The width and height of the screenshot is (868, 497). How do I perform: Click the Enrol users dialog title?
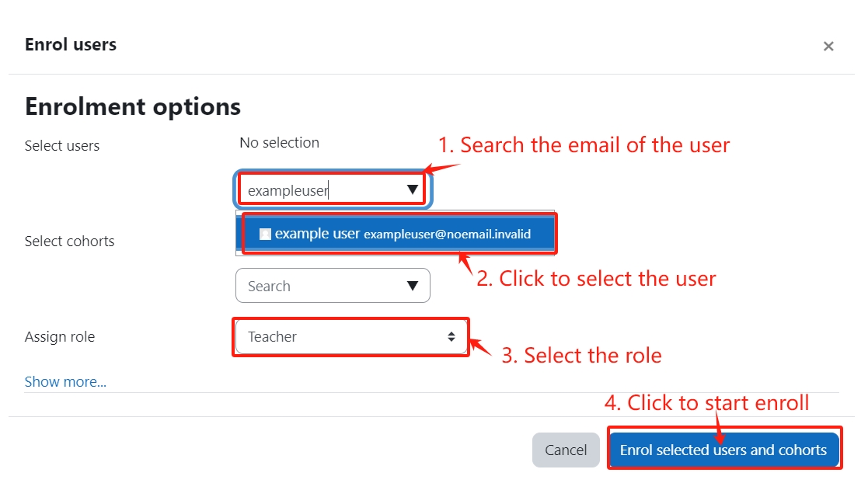[70, 44]
